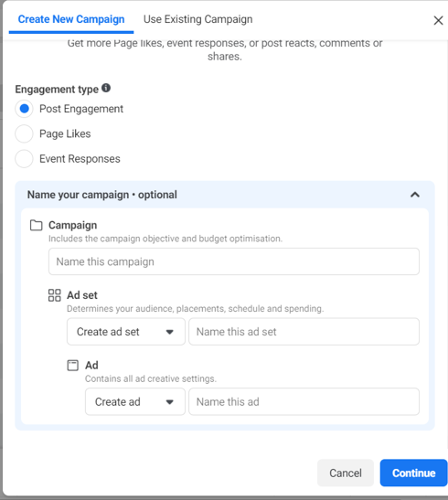This screenshot has width=448, height=500.
Task: Click the Ad set grid icon
Action: (x=55, y=295)
